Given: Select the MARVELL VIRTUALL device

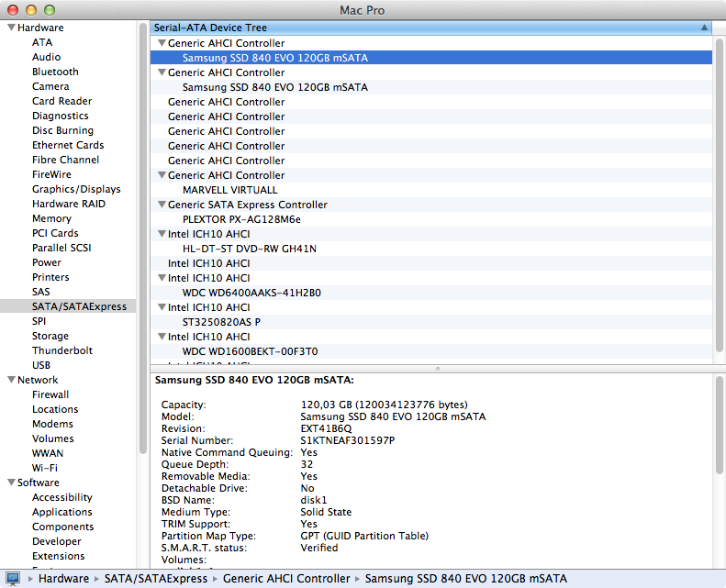Looking at the screenshot, I should click(x=431, y=190).
